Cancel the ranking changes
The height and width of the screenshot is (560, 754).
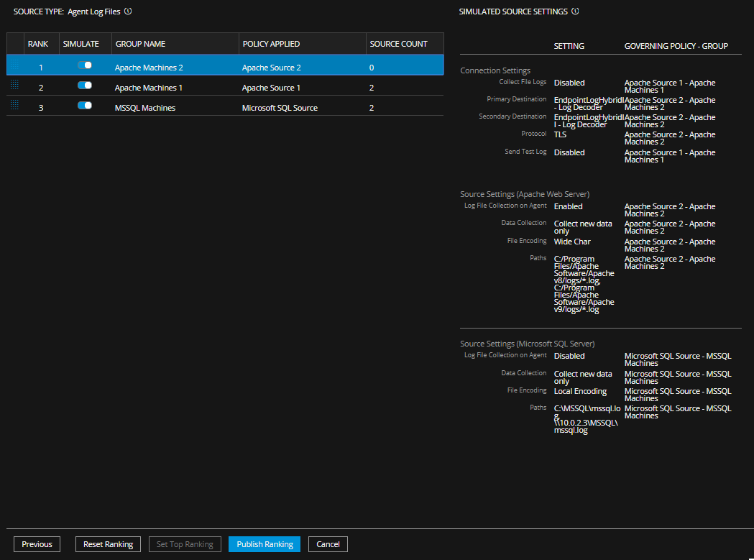[328, 544]
